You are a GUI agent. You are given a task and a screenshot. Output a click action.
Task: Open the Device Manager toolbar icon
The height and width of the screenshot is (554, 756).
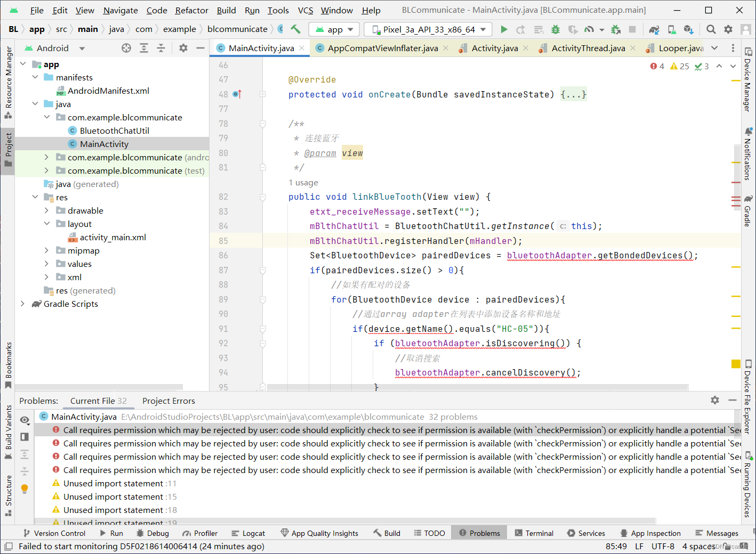point(672,29)
